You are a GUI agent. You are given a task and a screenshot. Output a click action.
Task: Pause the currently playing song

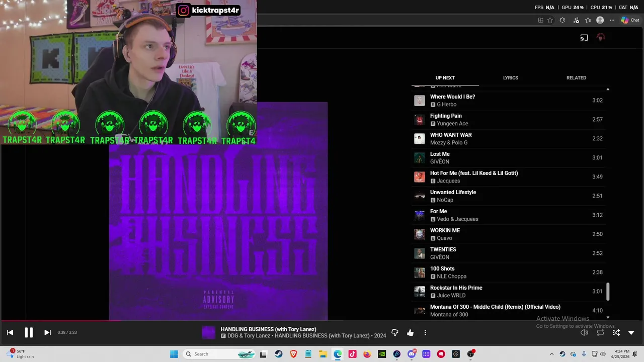[x=29, y=332]
